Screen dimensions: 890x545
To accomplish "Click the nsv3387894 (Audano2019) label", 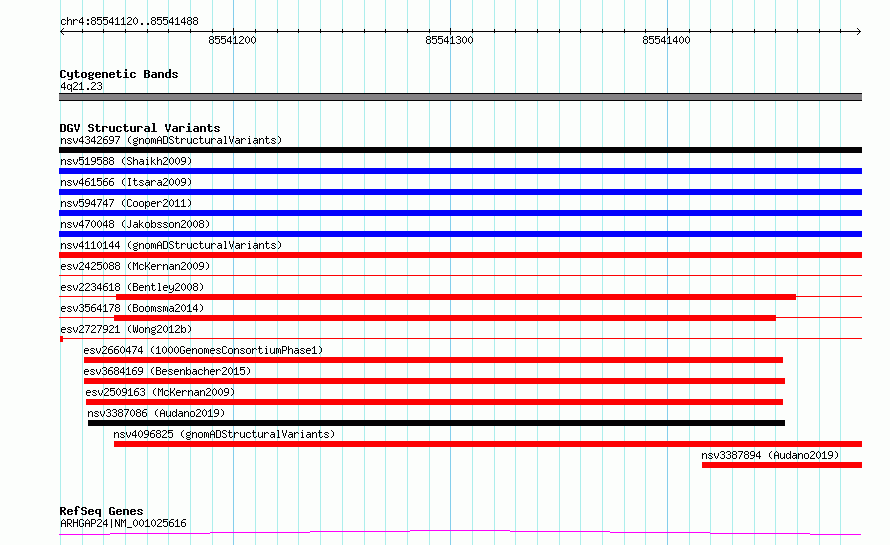I will click(770, 455).
